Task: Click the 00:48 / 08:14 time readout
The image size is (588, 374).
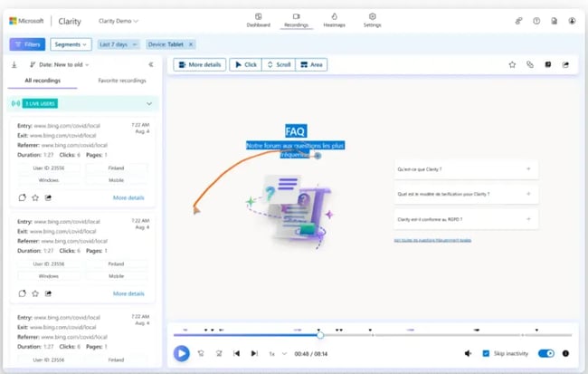Action: pyautogui.click(x=311, y=354)
